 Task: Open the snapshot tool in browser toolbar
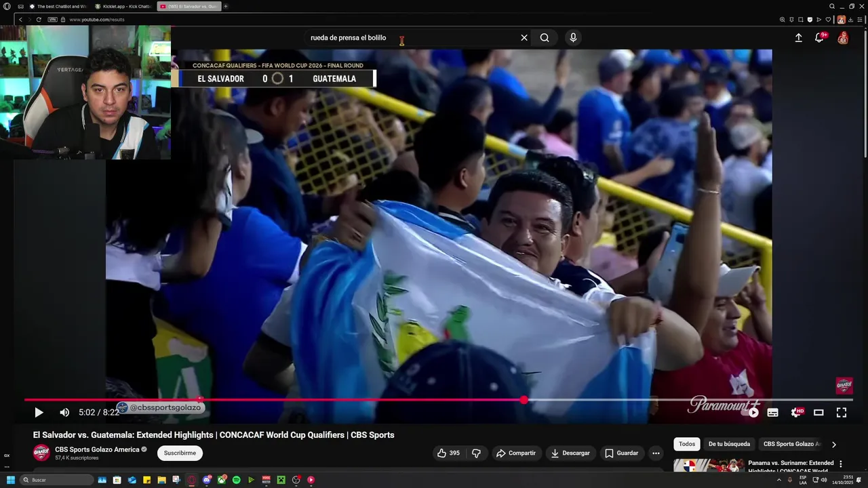[801, 20]
